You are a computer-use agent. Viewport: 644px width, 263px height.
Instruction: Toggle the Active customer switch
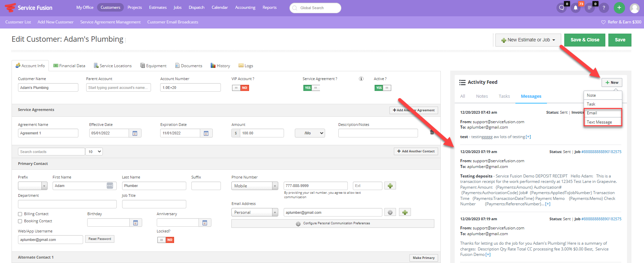(x=383, y=88)
